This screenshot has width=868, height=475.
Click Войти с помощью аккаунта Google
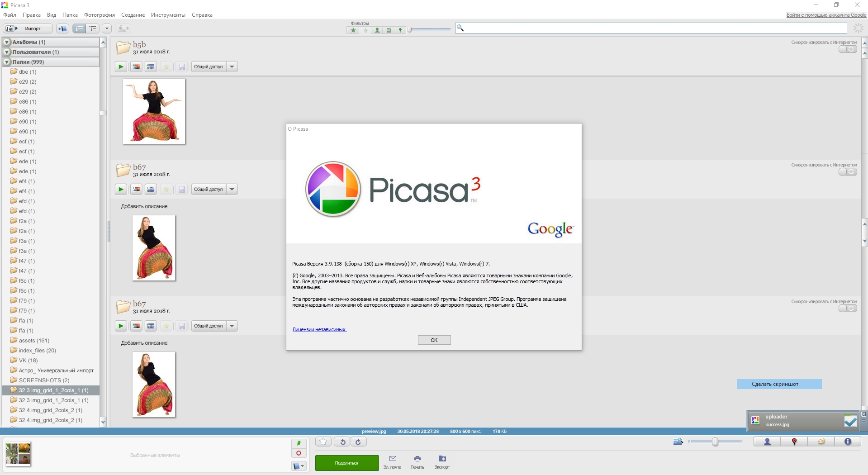826,15
